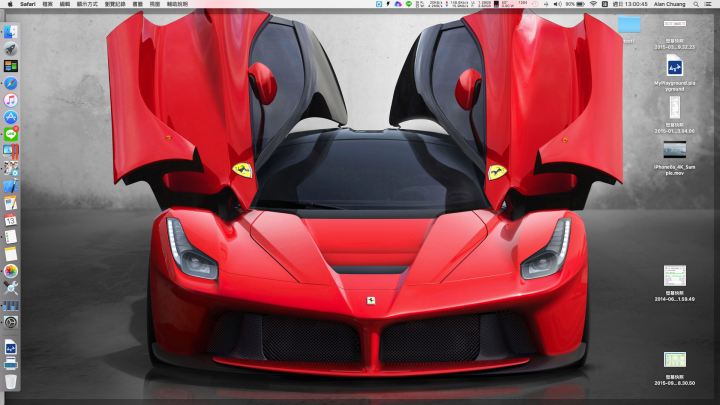Open the App Store Dock icon
720x405 pixels.
[x=11, y=117]
